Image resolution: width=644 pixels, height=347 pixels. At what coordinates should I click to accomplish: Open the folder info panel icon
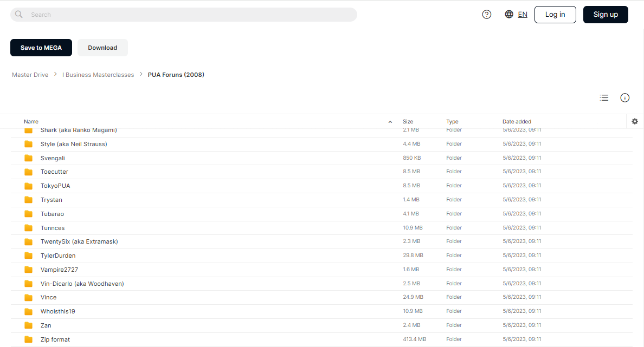coord(624,97)
